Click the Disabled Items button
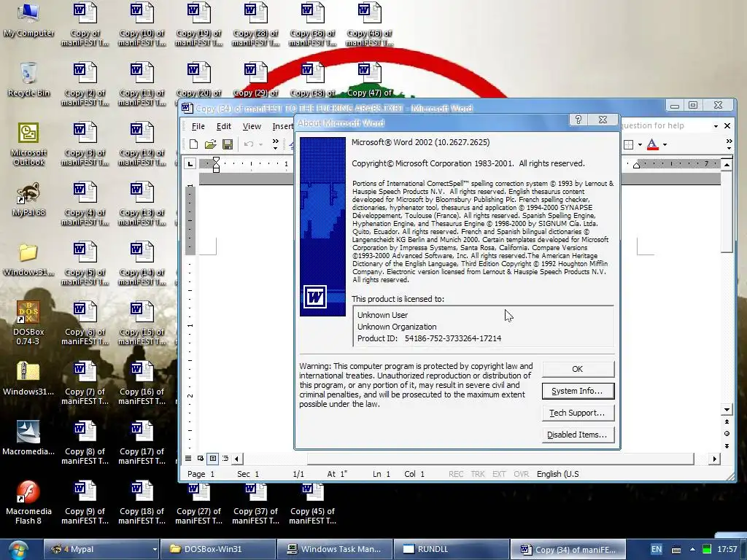This screenshot has width=747, height=560. click(578, 435)
